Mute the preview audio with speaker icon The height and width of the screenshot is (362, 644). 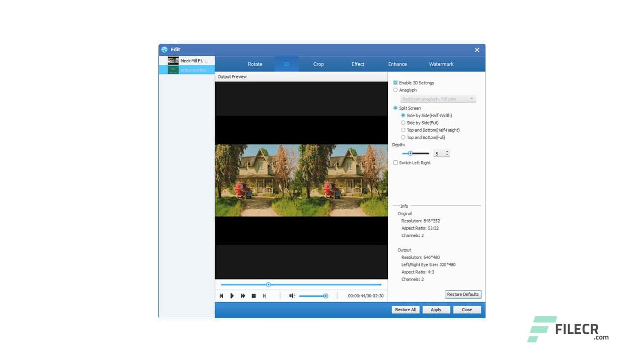click(292, 296)
